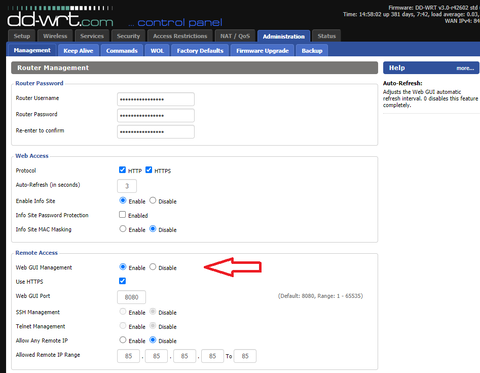Open the Status tab

click(x=326, y=36)
